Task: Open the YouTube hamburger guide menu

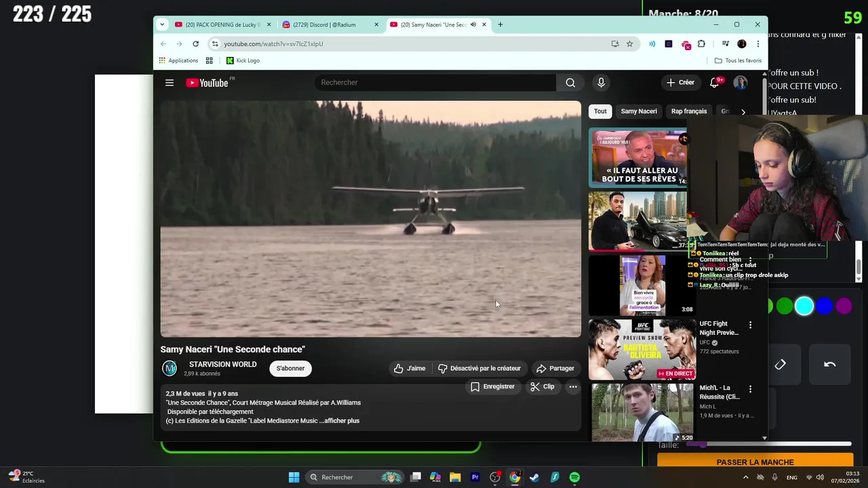Action: click(x=170, y=83)
